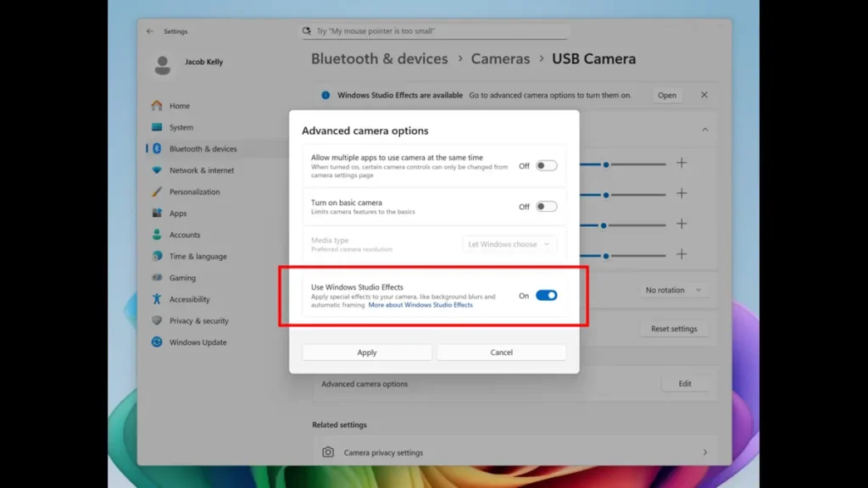The height and width of the screenshot is (488, 868).
Task: Click the second camera slider thumb
Action: [x=606, y=195]
